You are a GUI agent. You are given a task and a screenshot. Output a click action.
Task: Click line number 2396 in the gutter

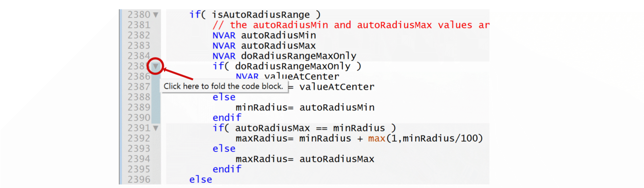point(139,179)
